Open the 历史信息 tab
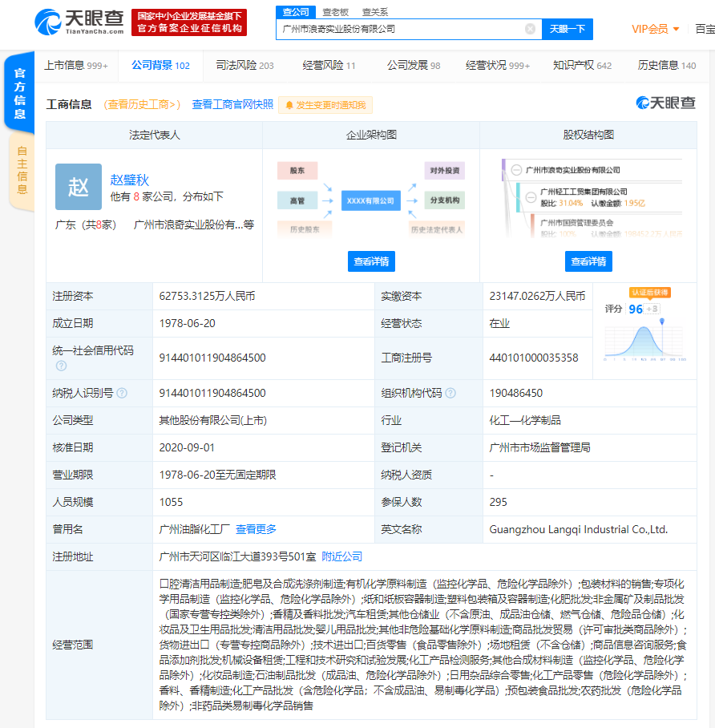 pos(667,66)
